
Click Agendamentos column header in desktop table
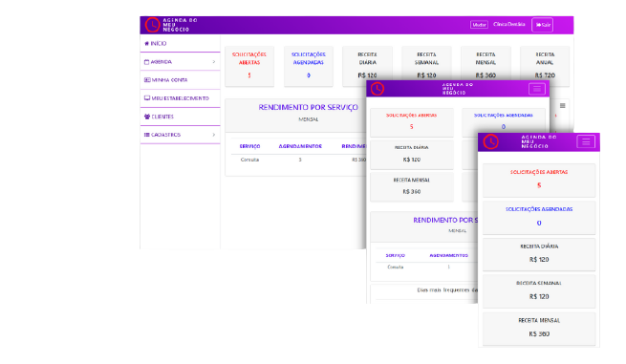[x=300, y=146]
